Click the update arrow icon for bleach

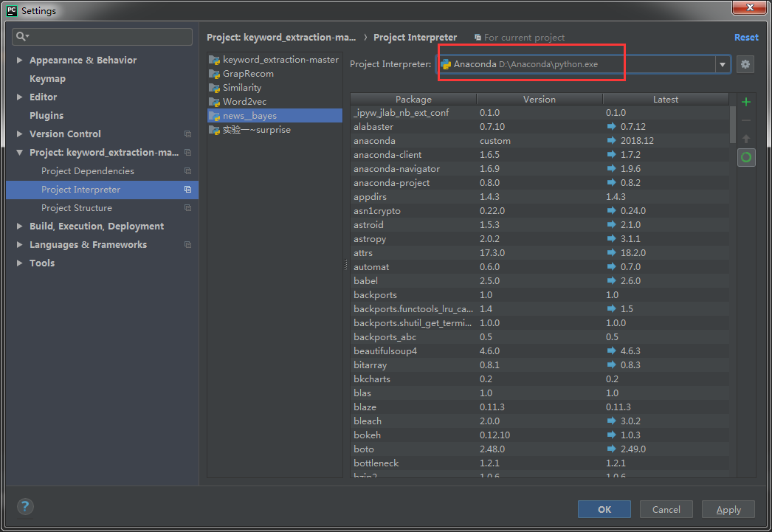[612, 421]
